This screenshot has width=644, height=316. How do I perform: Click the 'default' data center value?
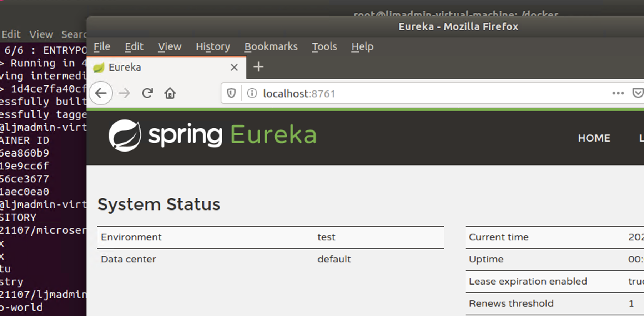[334, 259]
